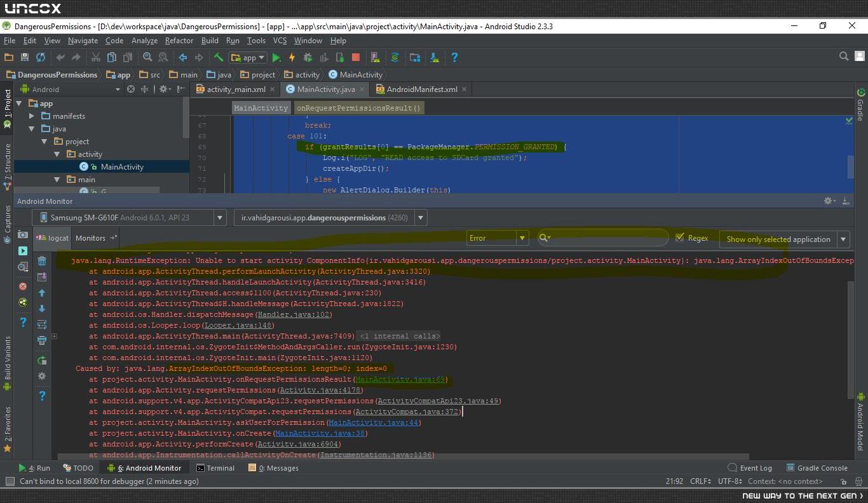
Task: Open the VCS menu
Action: coord(280,41)
